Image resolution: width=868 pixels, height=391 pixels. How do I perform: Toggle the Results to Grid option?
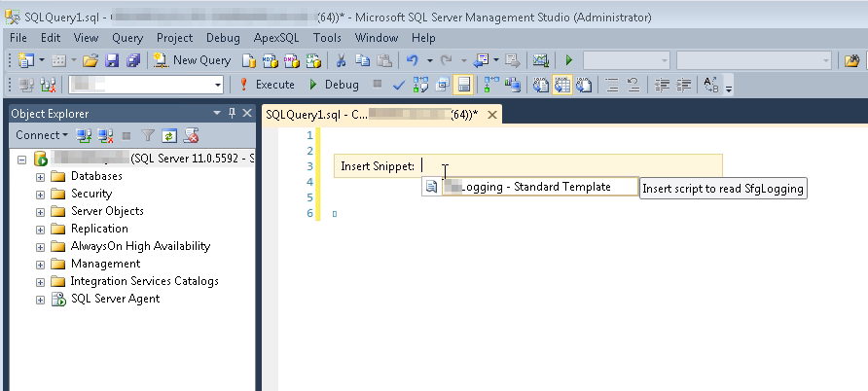(561, 85)
